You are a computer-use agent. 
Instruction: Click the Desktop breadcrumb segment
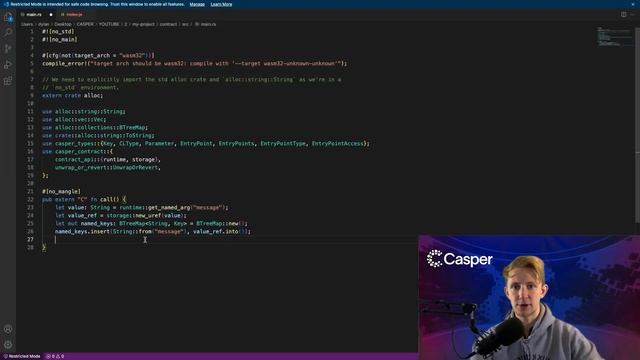coord(63,24)
